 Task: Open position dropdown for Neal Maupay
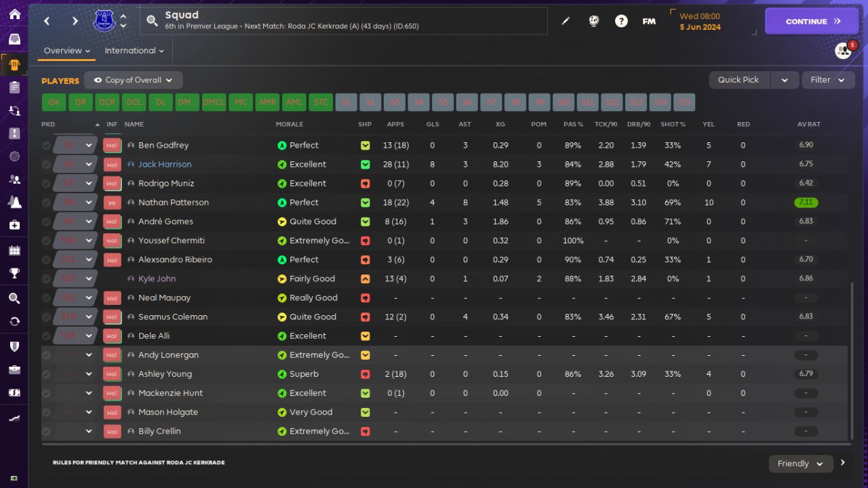click(x=89, y=298)
